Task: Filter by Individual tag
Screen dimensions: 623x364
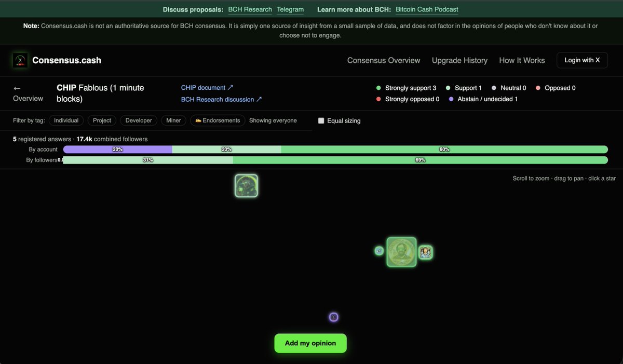Action: 66,120
